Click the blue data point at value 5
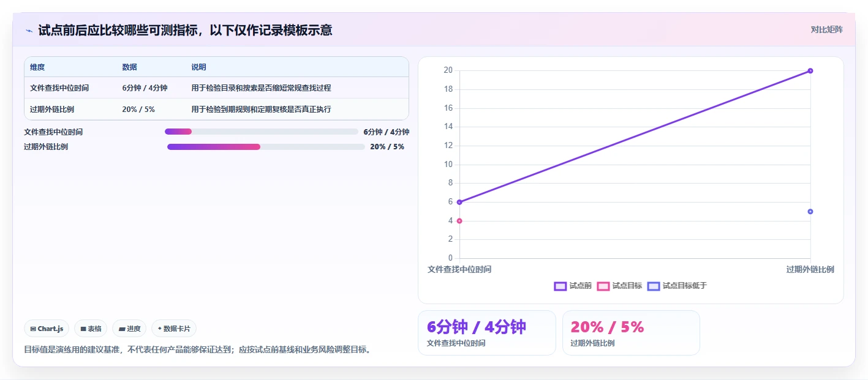Viewport: 868px width, 380px height. point(810,212)
